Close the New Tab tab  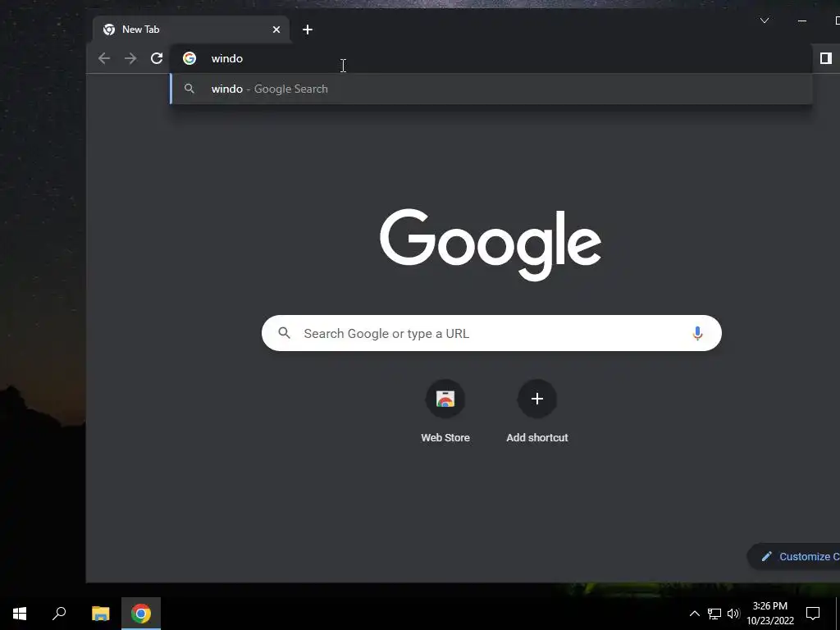tap(276, 30)
